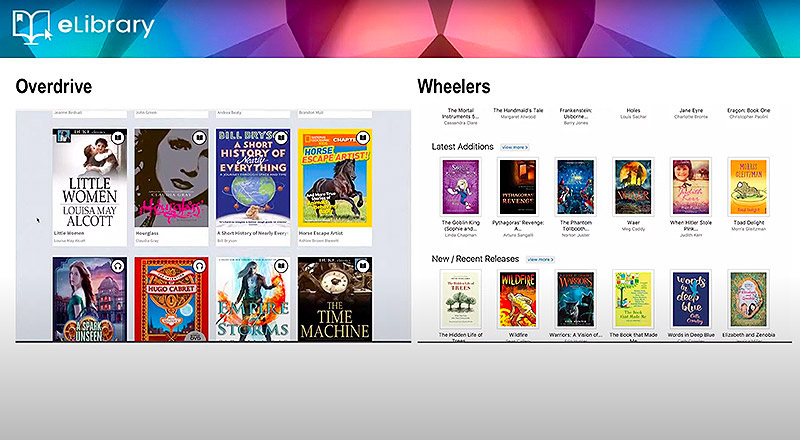Expand New / Recent Releases view more
The height and width of the screenshot is (440, 800).
(540, 259)
